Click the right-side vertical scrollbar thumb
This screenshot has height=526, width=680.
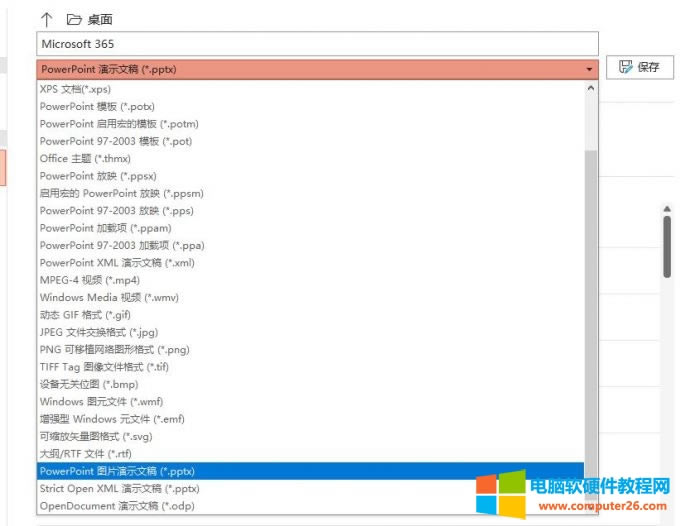pos(667,245)
